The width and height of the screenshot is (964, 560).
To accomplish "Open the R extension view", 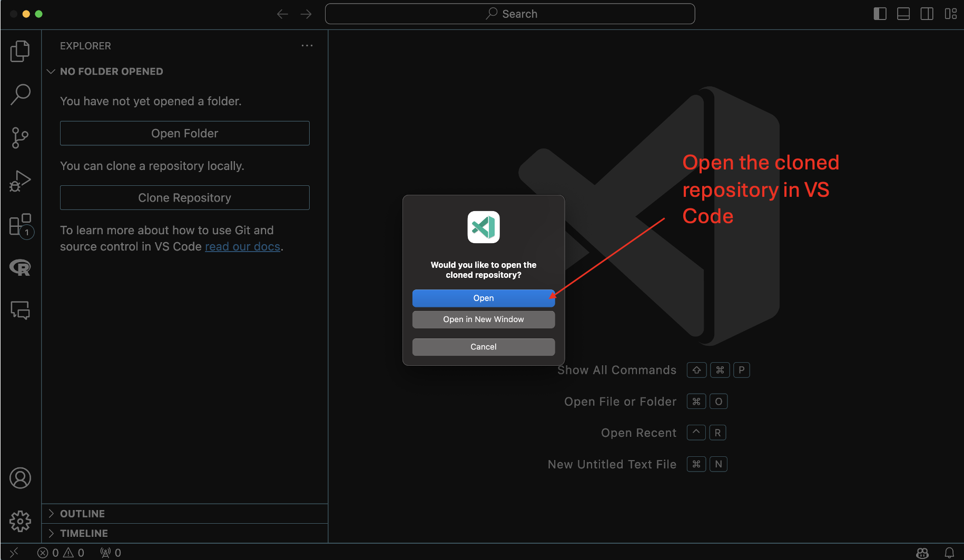I will click(x=20, y=267).
